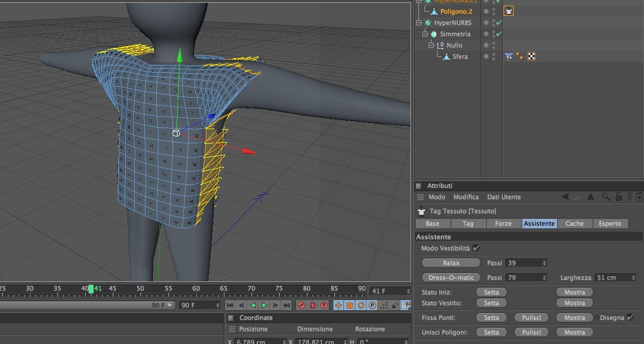Jump to the end of the animation
Screen dimensions: 644x344
coord(287,305)
